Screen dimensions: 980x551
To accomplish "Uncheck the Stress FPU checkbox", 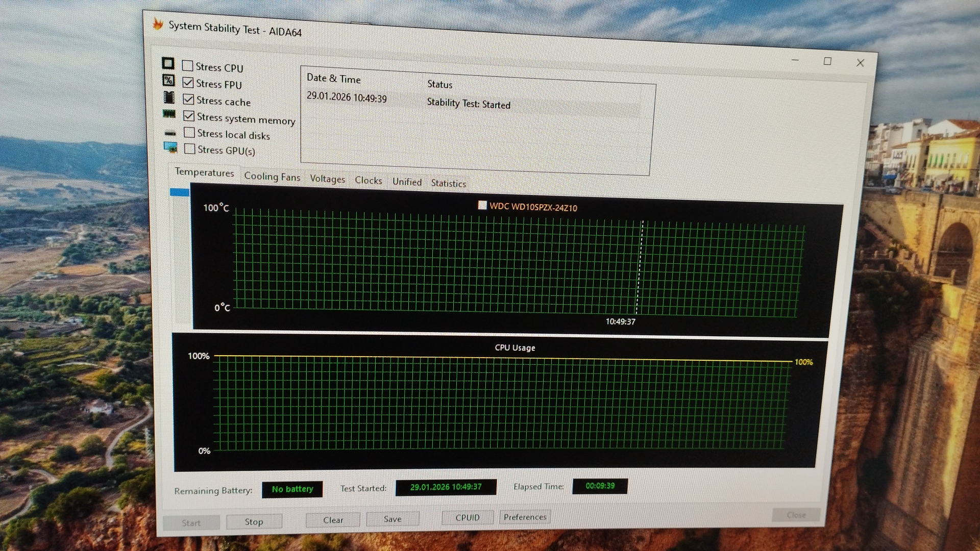I will [188, 83].
